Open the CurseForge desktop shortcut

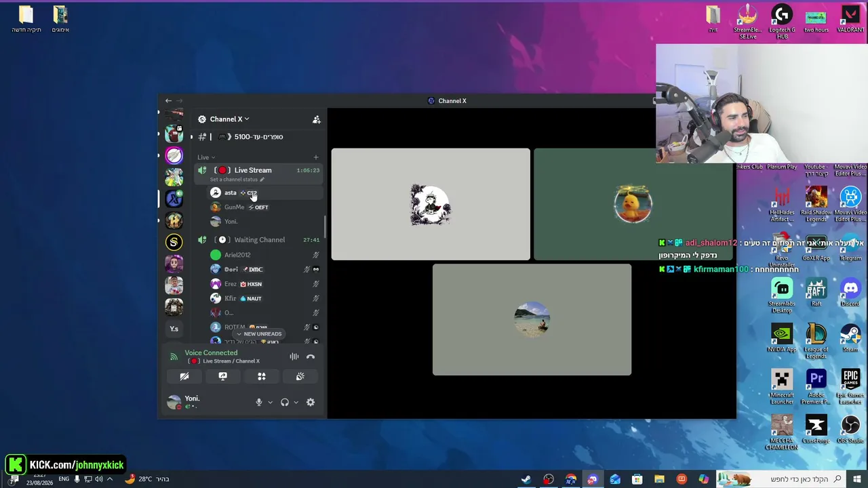tap(816, 429)
